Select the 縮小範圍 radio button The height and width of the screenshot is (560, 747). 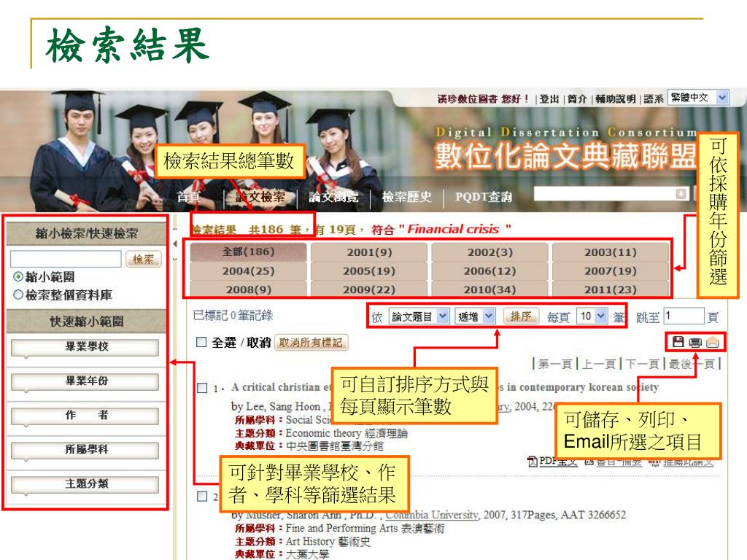click(x=18, y=276)
